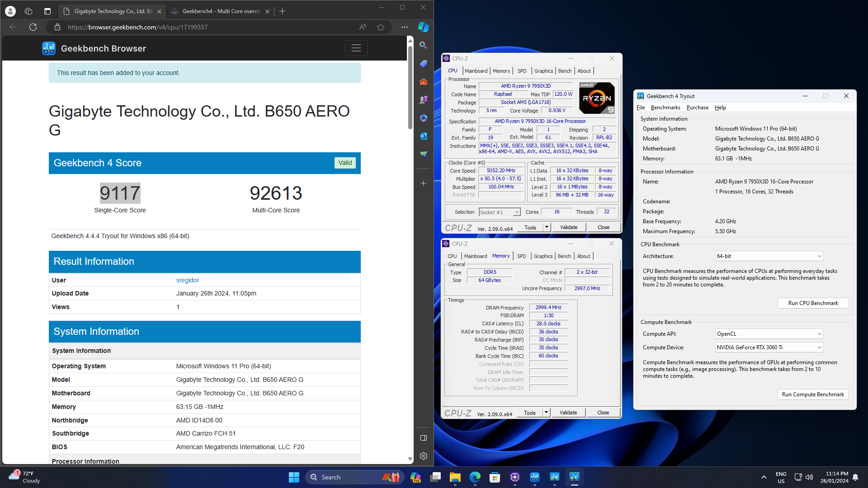Open the Tools briefcase sidebar icon

click(423, 81)
